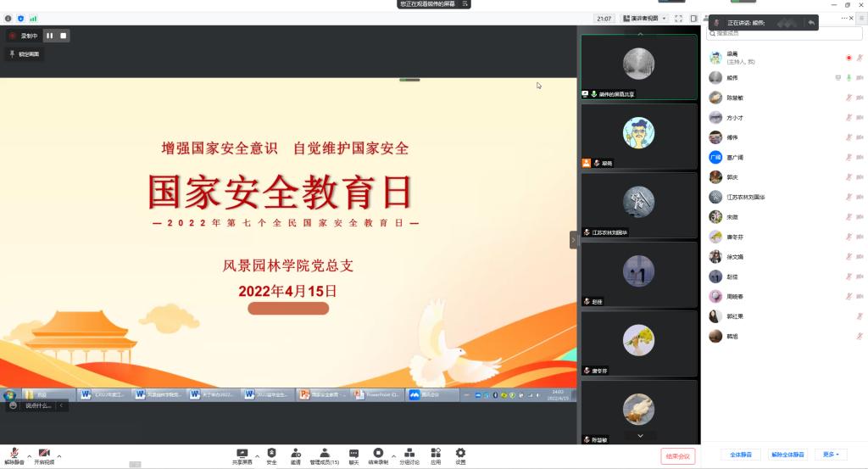The height and width of the screenshot is (469, 868).
Task: Open the 应用 apps icon
Action: coord(436,455)
